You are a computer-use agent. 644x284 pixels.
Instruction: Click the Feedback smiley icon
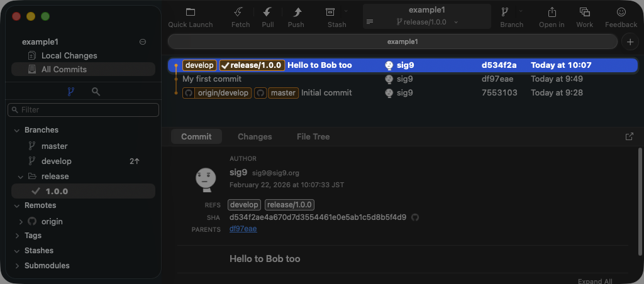(x=621, y=13)
